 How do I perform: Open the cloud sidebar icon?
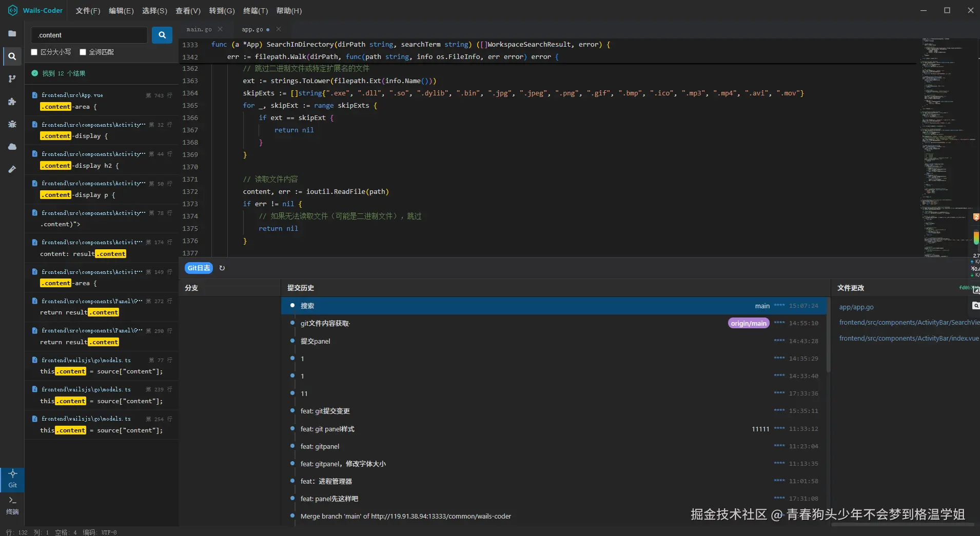pos(12,147)
